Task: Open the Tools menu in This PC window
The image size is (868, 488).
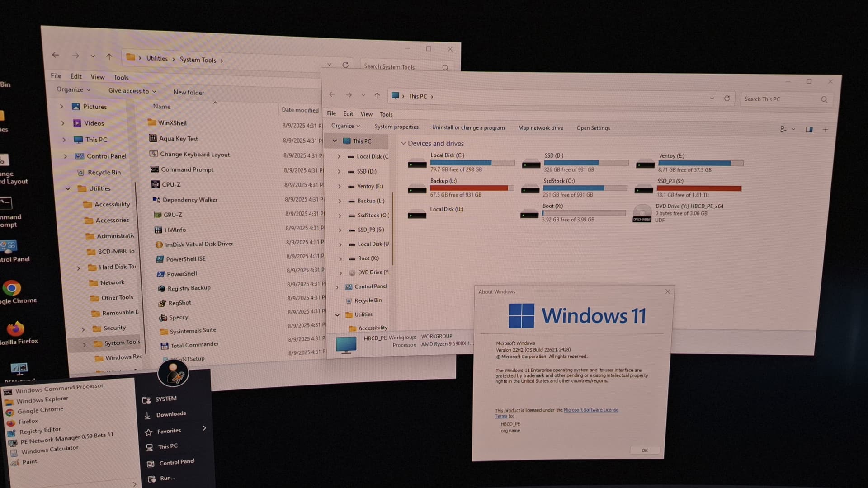Action: pyautogui.click(x=386, y=114)
